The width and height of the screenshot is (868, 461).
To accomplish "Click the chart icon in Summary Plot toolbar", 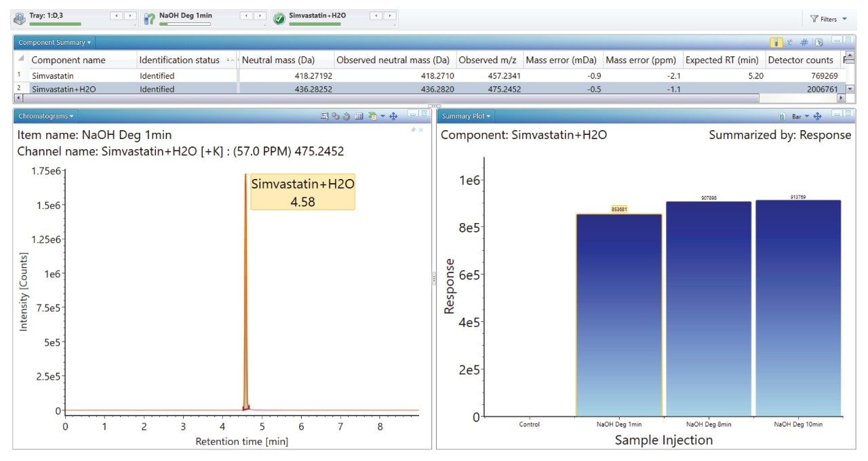I will click(782, 116).
